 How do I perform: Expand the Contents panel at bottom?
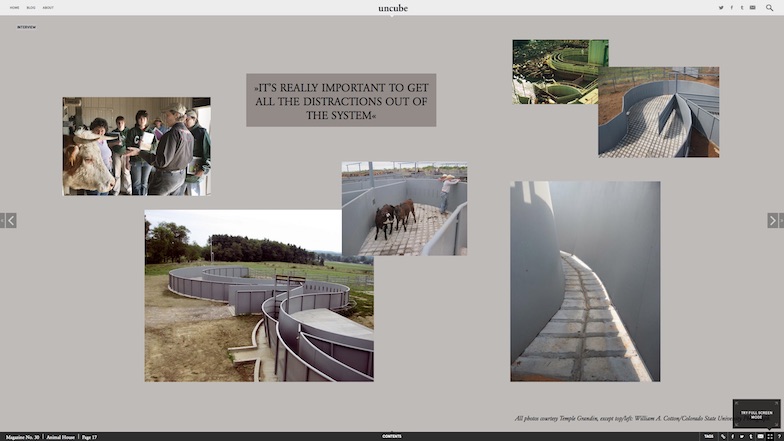[392, 436]
